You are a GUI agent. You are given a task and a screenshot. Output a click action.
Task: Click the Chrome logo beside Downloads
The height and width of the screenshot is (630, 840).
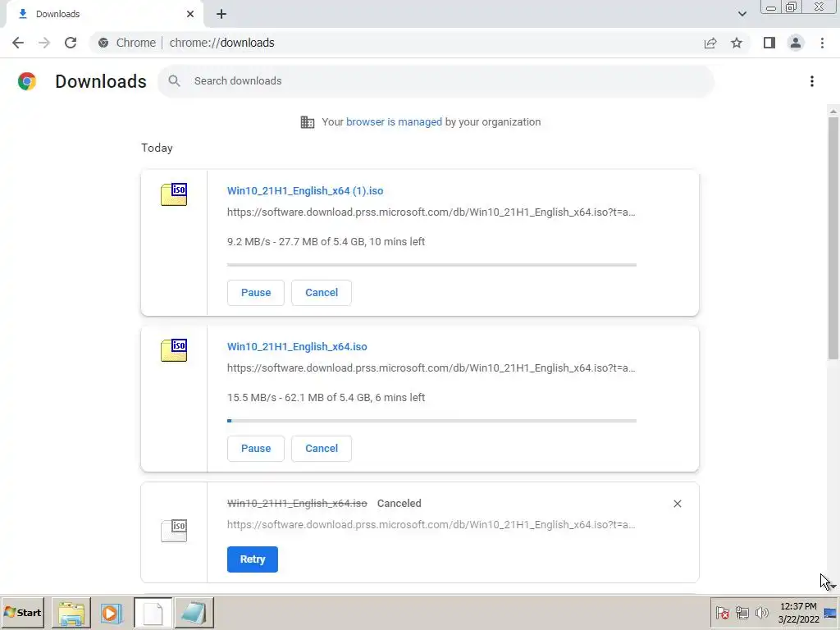pos(27,81)
